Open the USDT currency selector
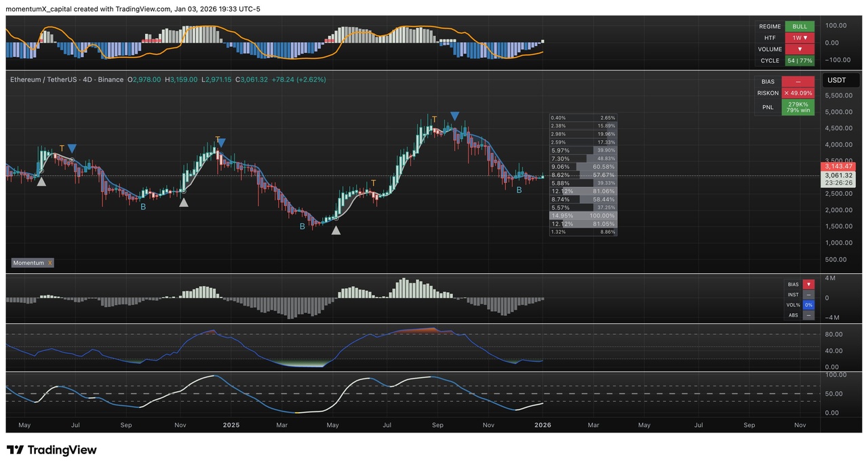This screenshot has width=868, height=467. 838,80
